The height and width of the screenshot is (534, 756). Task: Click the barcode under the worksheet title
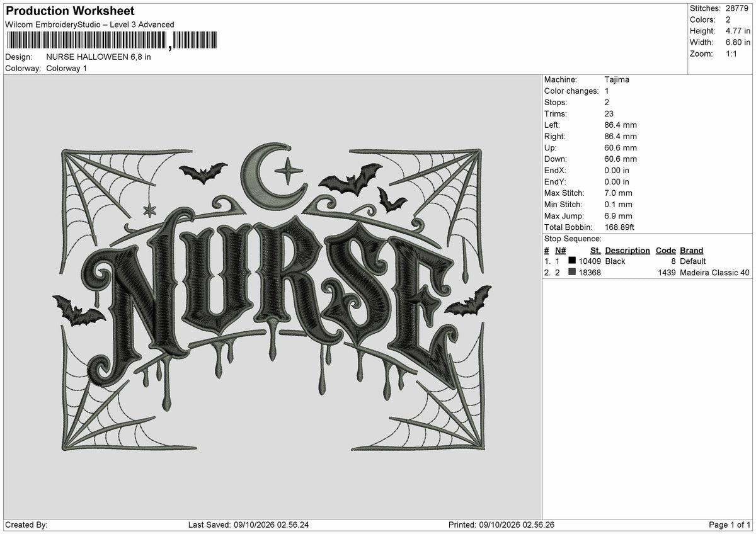pyautogui.click(x=112, y=41)
